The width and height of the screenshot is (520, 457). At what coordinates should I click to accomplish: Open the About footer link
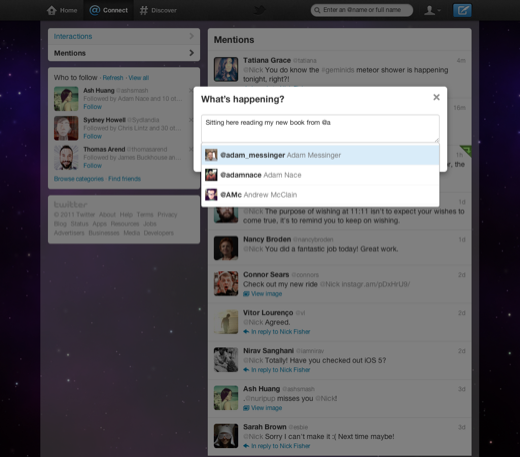click(x=107, y=214)
